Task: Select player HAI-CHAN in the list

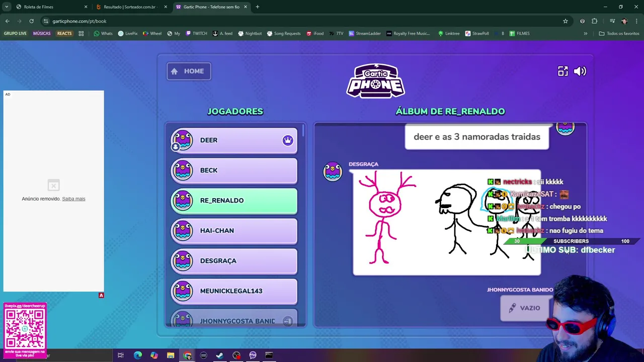Action: pyautogui.click(x=234, y=231)
